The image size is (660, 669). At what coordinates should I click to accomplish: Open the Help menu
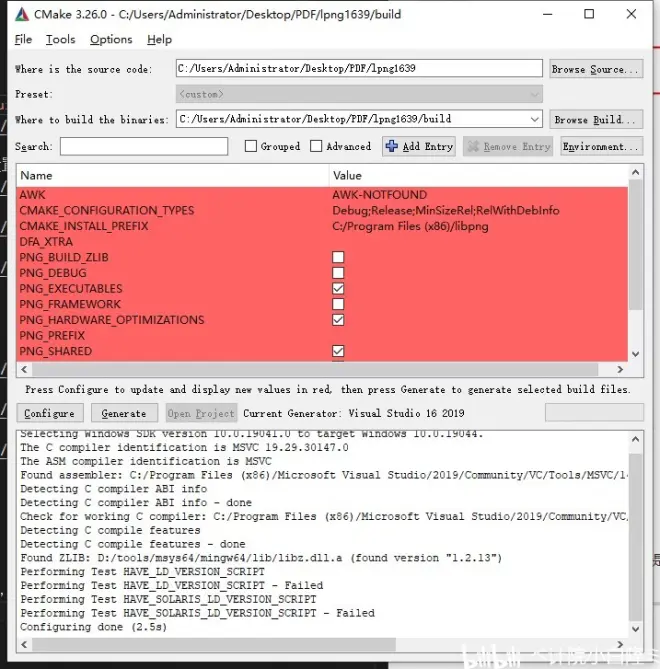[160, 40]
